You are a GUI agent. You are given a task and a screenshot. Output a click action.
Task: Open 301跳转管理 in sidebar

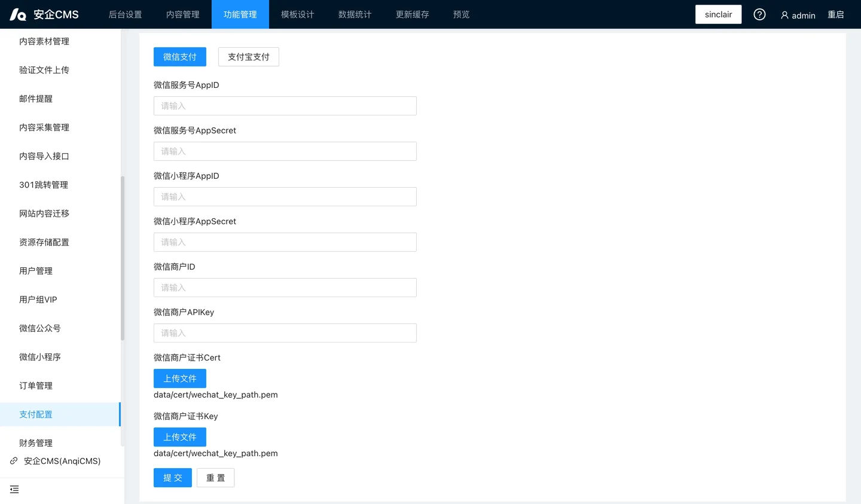pos(60,185)
